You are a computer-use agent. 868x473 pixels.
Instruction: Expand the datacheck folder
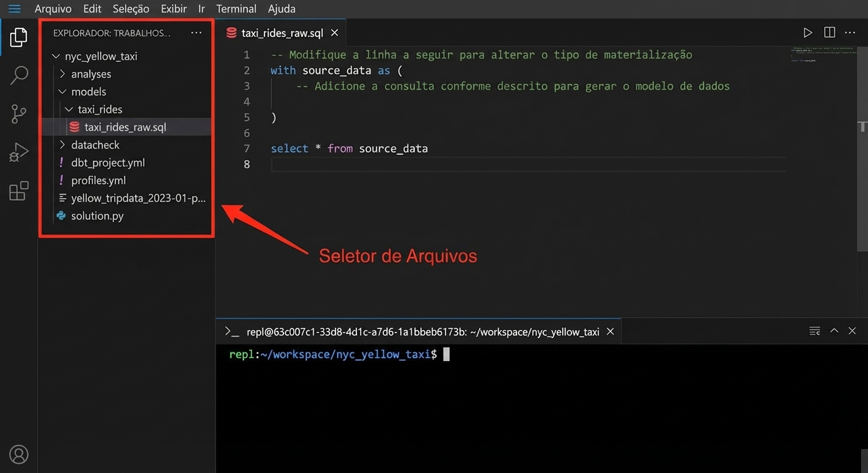pyautogui.click(x=63, y=145)
